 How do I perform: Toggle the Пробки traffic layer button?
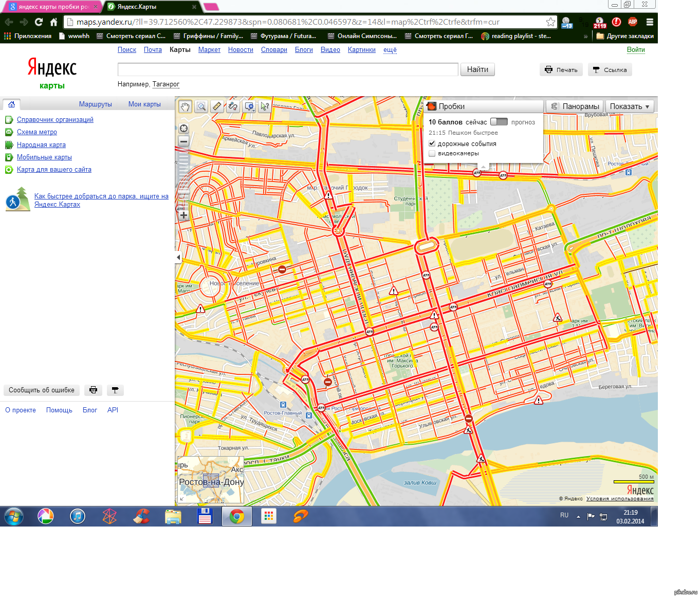tap(485, 106)
